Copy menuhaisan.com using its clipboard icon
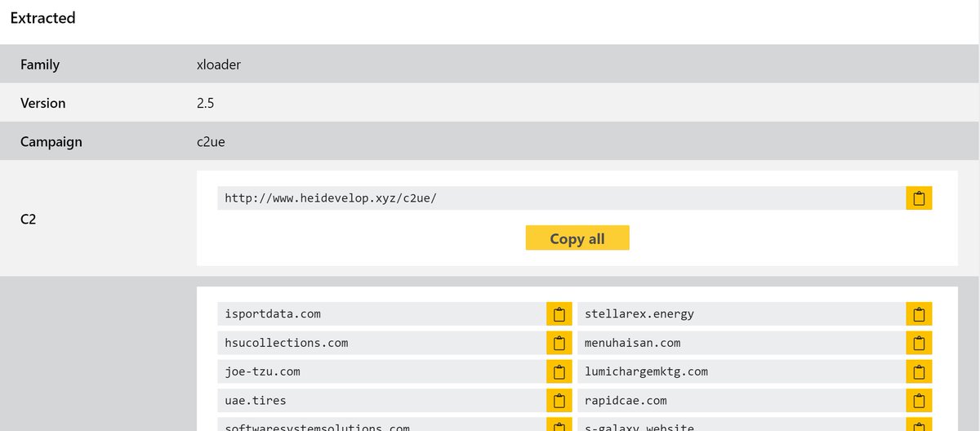The height and width of the screenshot is (431, 980). tap(919, 343)
